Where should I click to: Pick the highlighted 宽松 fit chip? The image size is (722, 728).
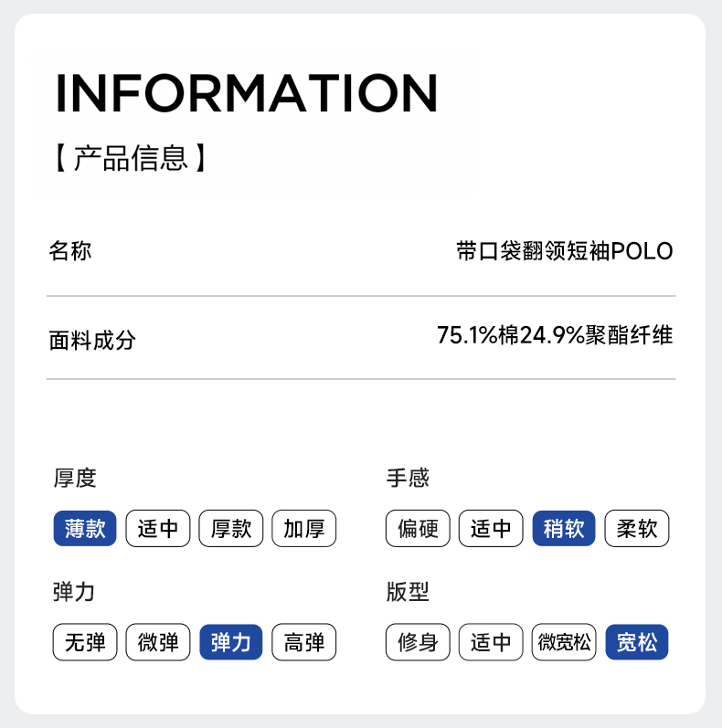coord(637,642)
